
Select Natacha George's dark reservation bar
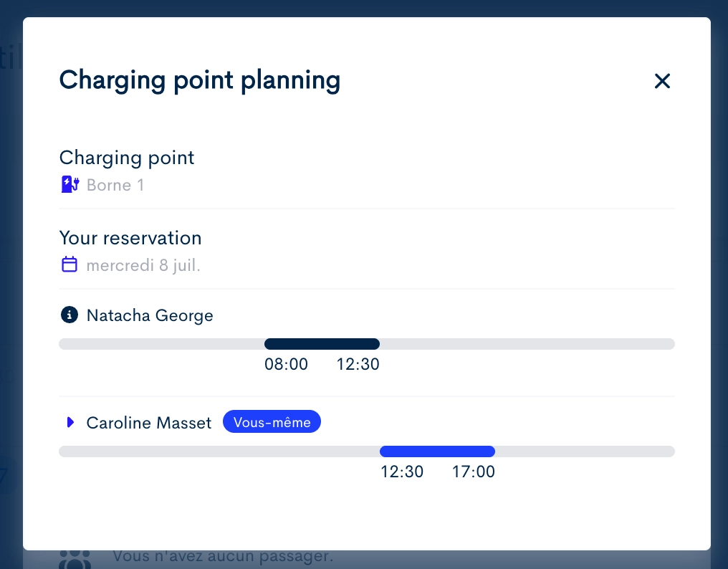[322, 344]
